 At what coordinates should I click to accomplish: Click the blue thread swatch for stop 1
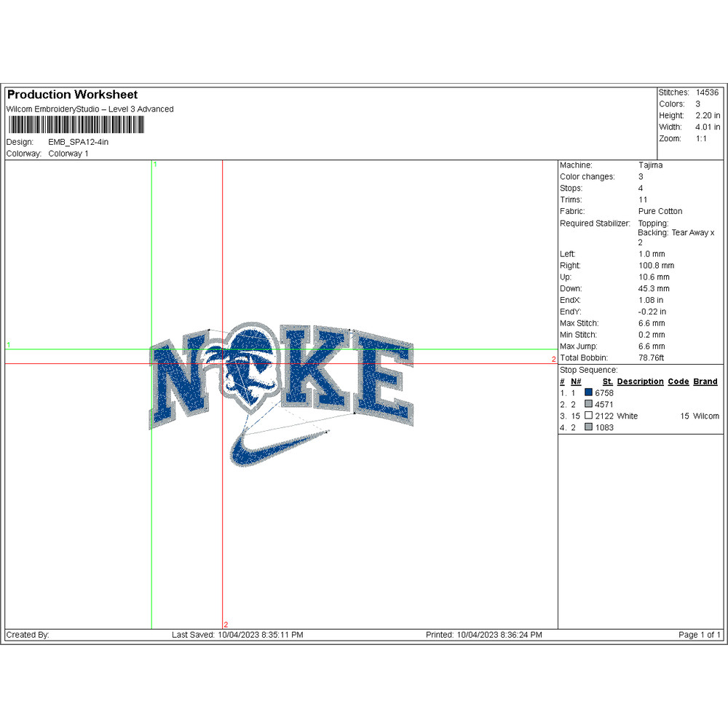pos(588,393)
